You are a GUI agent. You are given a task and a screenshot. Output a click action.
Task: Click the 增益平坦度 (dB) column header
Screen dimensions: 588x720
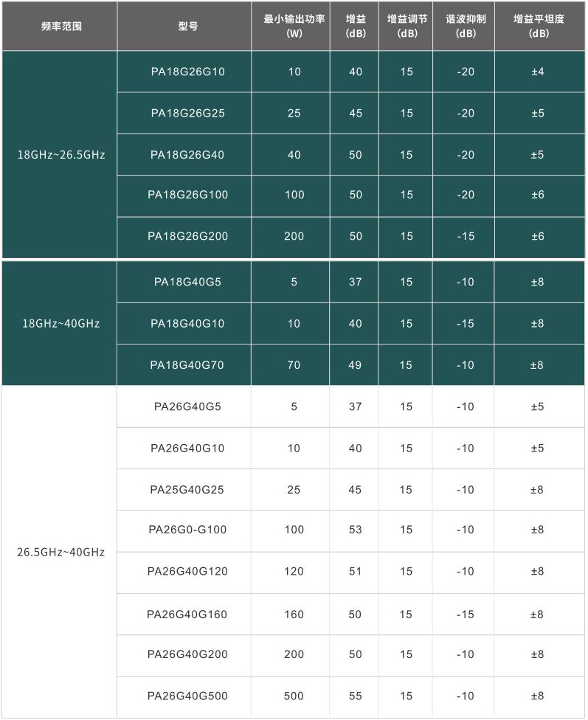pos(540,26)
